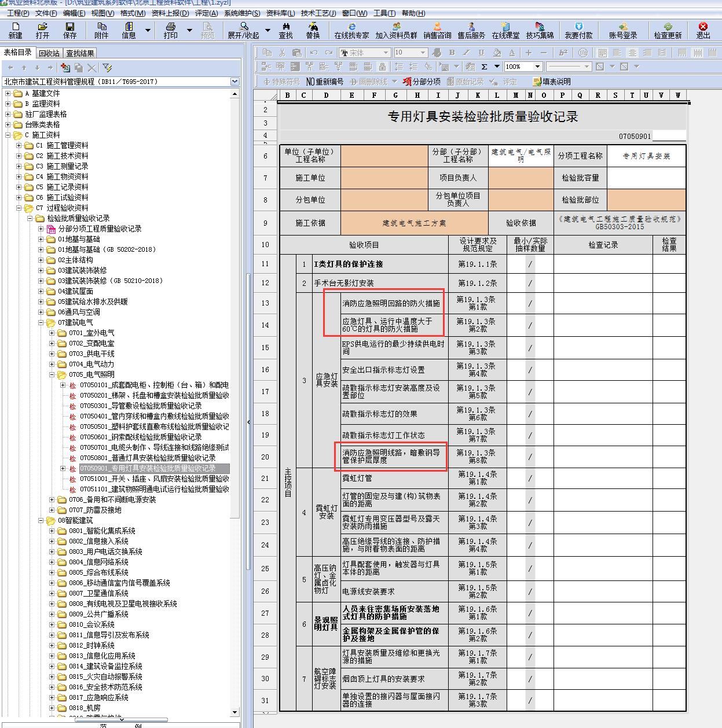Open the 查找 find tool
722x728 pixels.
coord(286,31)
